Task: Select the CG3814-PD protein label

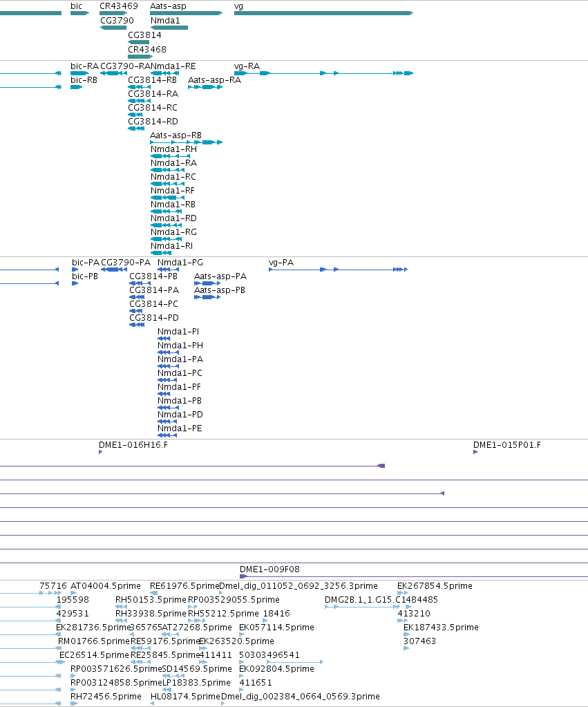Action: point(154,318)
